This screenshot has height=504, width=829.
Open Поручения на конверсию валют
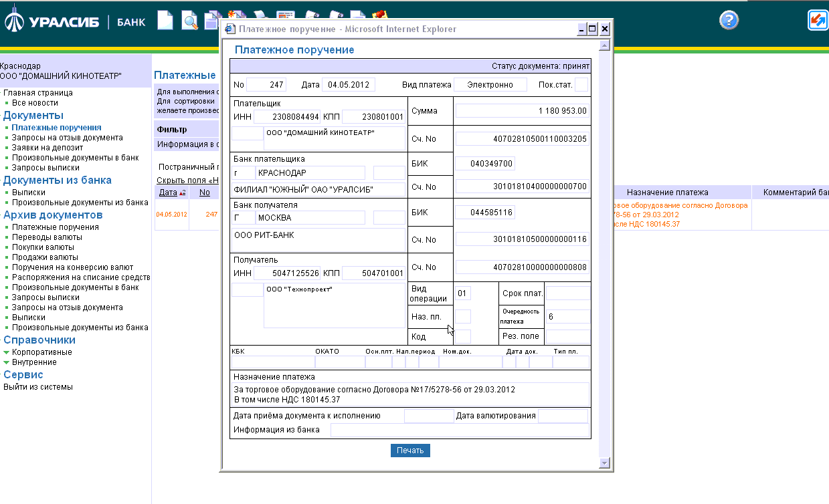[72, 267]
